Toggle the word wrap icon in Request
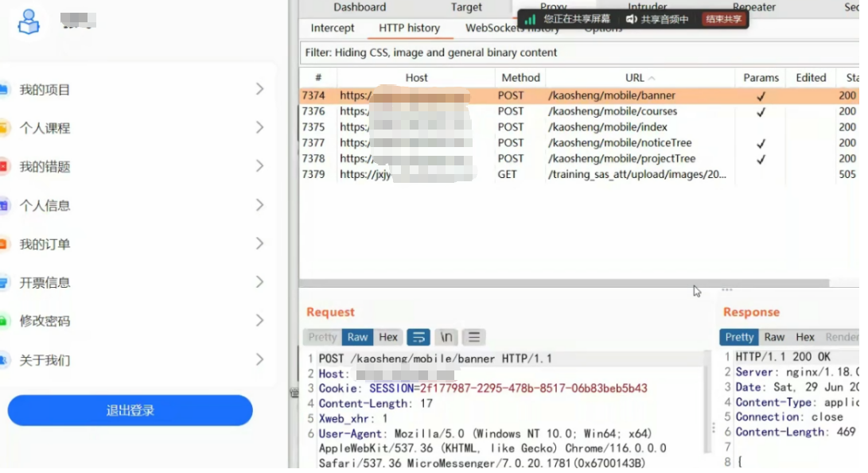Image resolution: width=868 pixels, height=473 pixels. [x=418, y=337]
